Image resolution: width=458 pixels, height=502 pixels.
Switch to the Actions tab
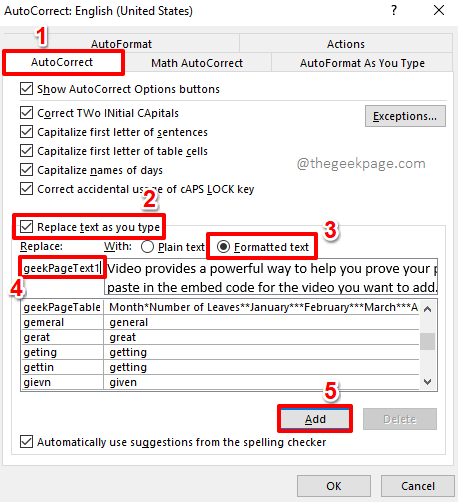(x=346, y=44)
